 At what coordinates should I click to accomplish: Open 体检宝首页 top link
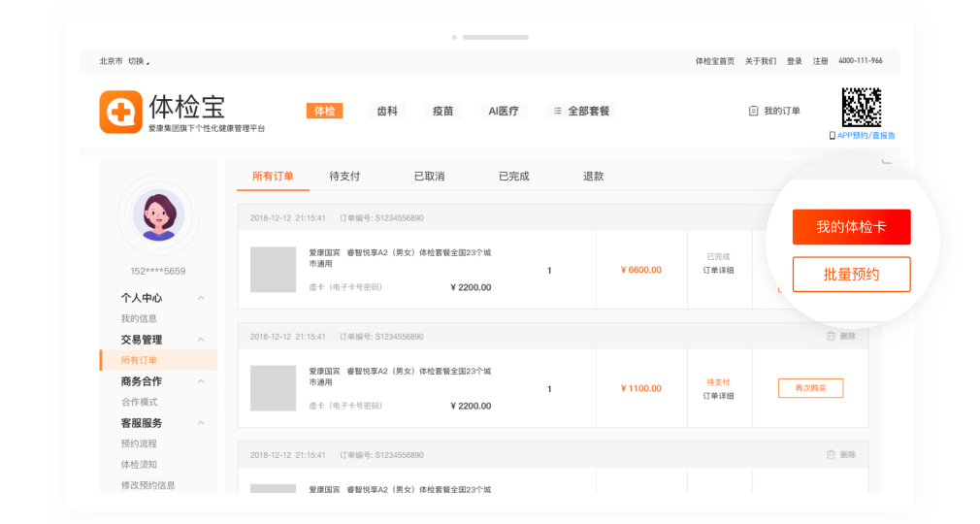pyautogui.click(x=715, y=61)
